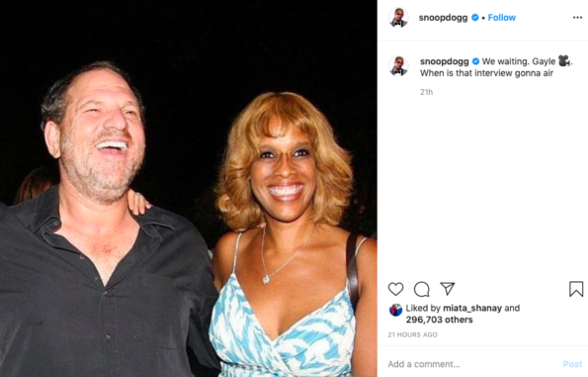Like the post with the heart icon

click(395, 289)
